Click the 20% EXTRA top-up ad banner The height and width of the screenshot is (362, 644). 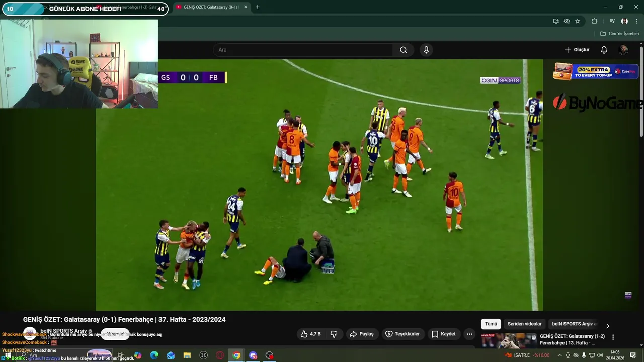[x=596, y=71]
